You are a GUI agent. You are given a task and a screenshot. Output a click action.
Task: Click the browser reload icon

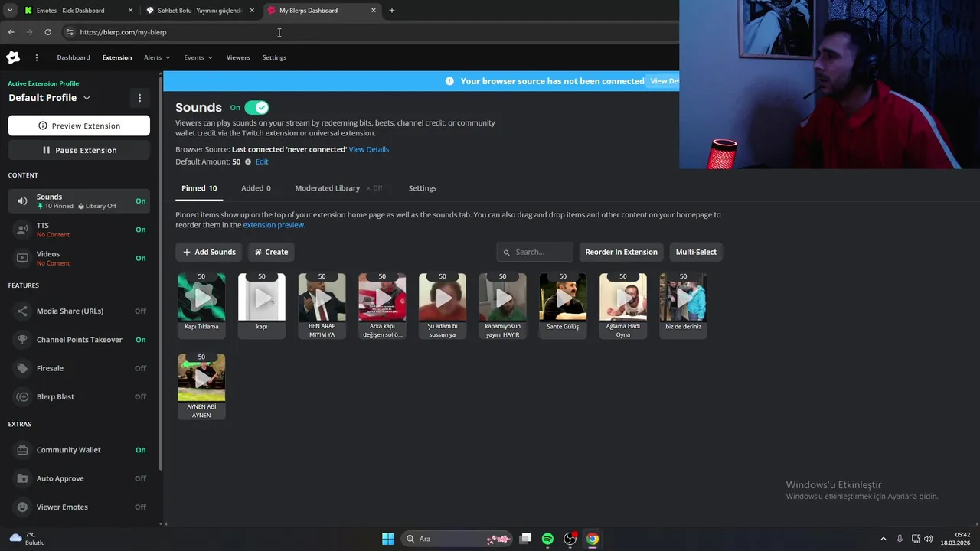tap(47, 32)
